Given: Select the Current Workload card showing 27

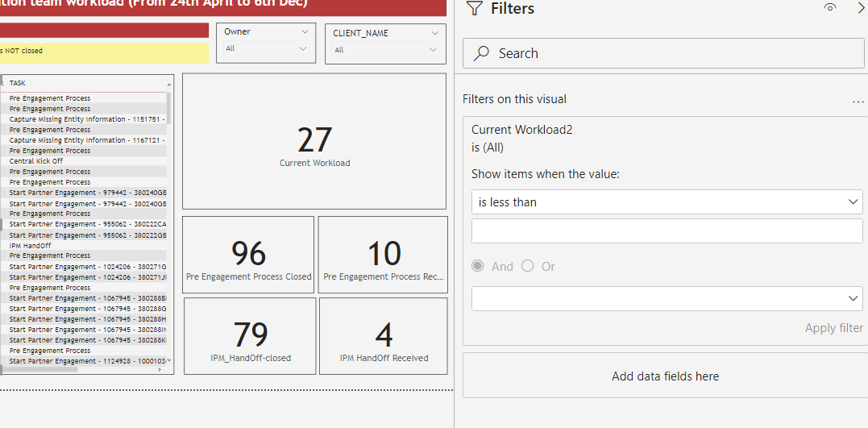Looking at the screenshot, I should click(x=314, y=141).
